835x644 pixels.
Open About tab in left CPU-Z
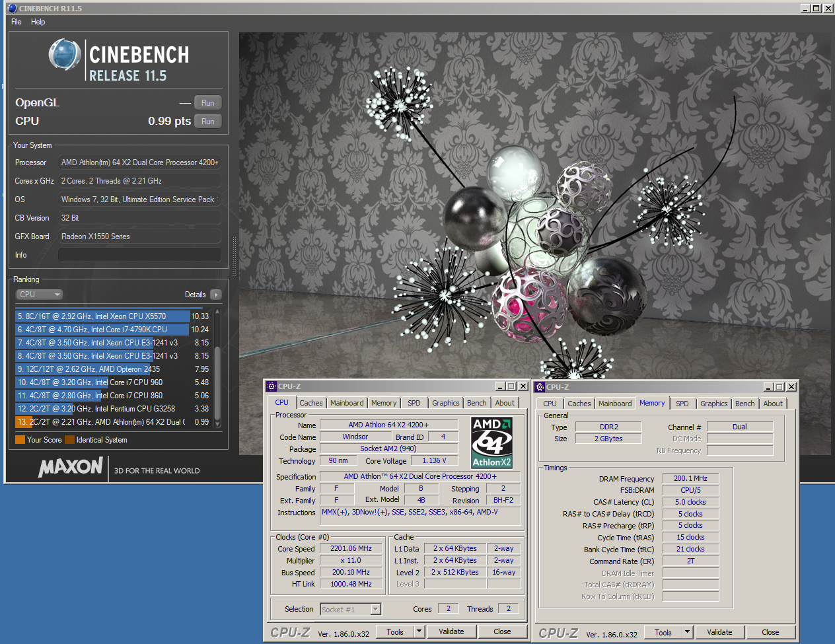pos(505,403)
